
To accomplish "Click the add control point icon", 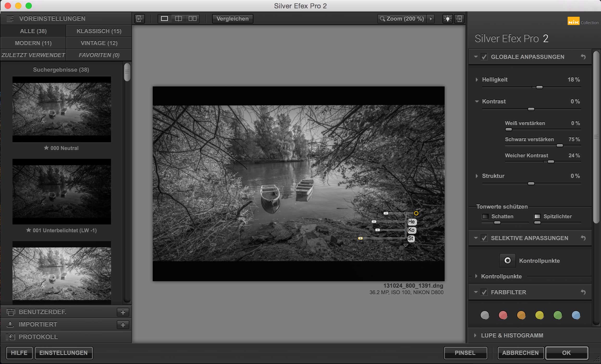I will point(507,260).
